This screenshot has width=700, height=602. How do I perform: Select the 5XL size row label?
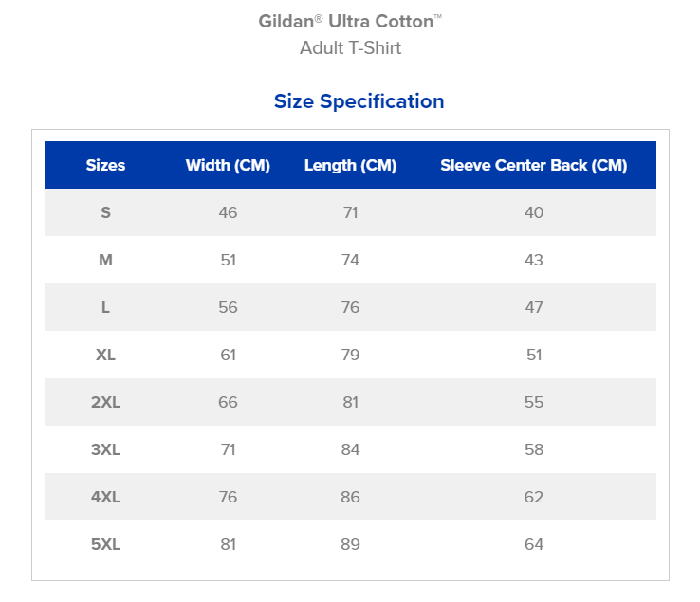(105, 544)
